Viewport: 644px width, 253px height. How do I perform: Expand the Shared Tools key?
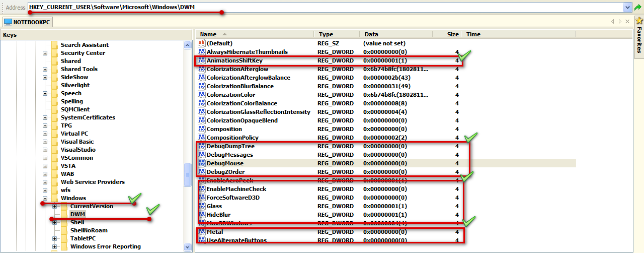click(x=45, y=69)
